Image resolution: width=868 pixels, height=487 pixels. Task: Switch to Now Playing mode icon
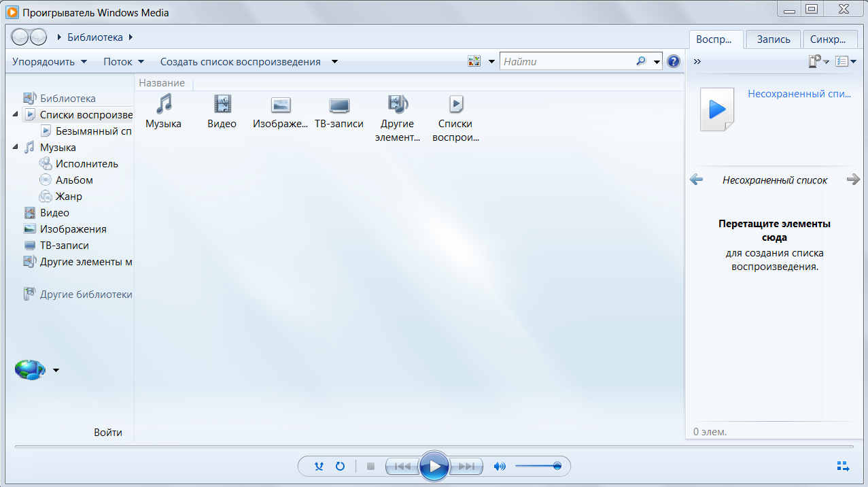(x=843, y=466)
